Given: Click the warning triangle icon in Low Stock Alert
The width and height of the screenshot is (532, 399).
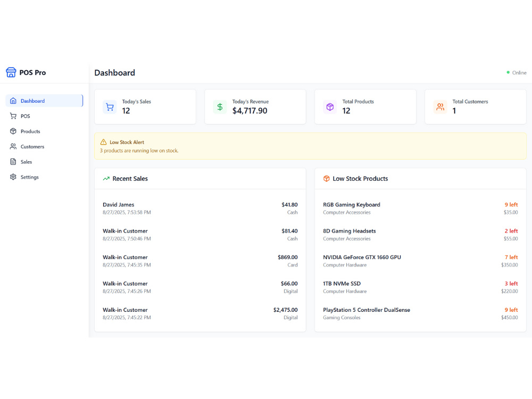Looking at the screenshot, I should pos(104,142).
